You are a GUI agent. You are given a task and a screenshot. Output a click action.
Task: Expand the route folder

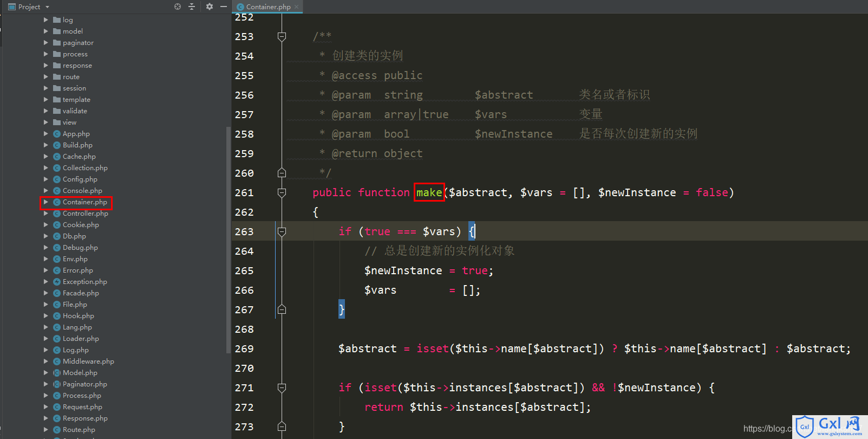[46, 77]
